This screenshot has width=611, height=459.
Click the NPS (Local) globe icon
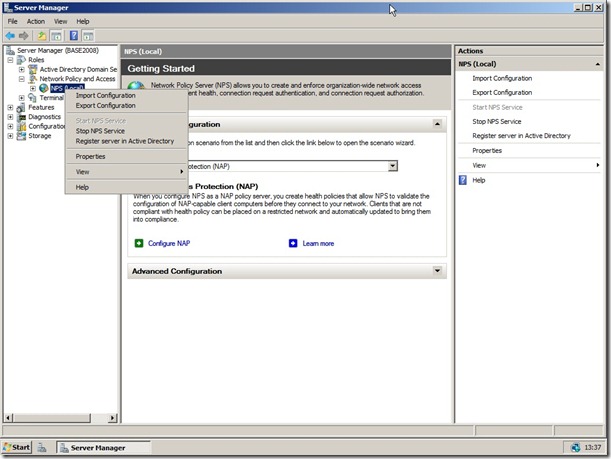(44, 88)
